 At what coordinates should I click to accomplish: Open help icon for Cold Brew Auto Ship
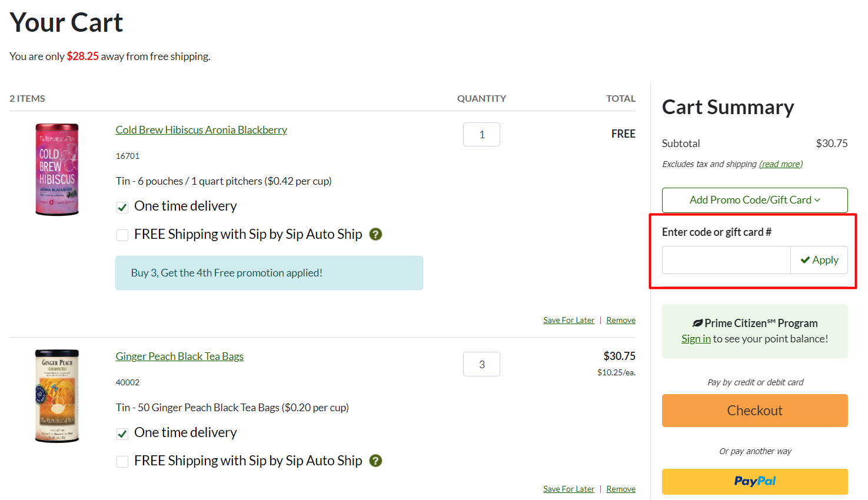coord(375,234)
